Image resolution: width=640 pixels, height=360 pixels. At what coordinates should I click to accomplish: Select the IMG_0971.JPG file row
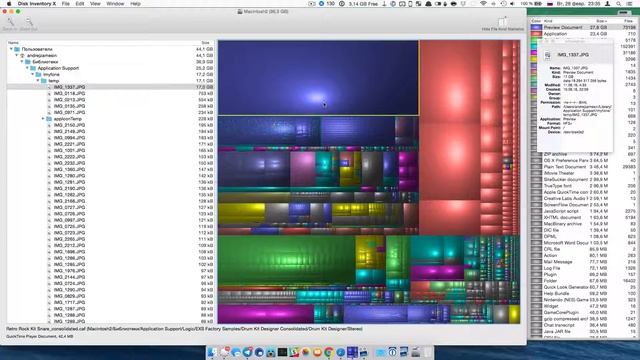pyautogui.click(x=110, y=112)
